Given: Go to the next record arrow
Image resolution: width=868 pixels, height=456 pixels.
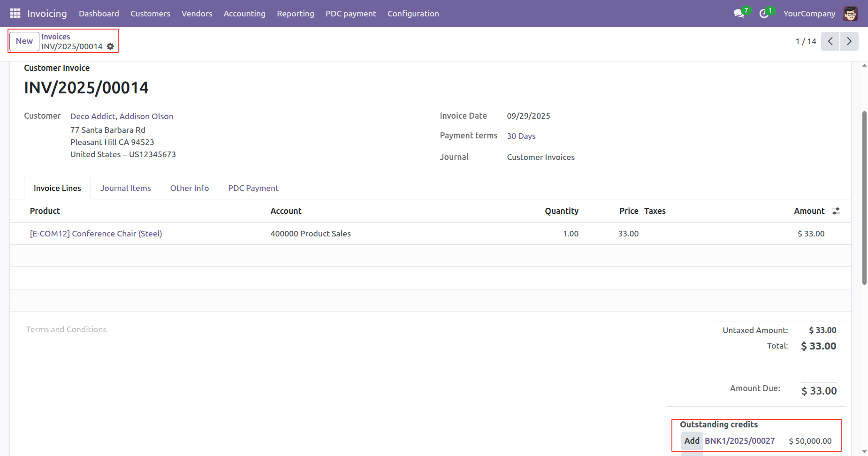Looking at the screenshot, I should pyautogui.click(x=849, y=41).
